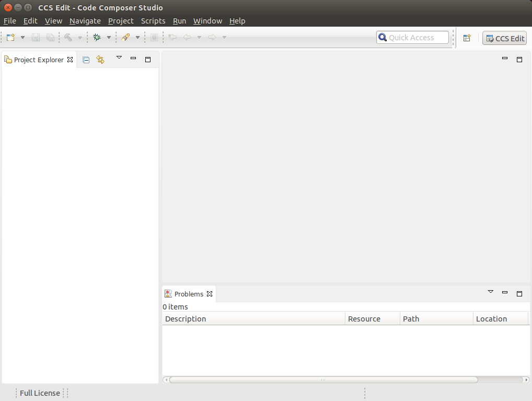Sort by the Path column header
The height and width of the screenshot is (401, 532).
[x=437, y=319]
